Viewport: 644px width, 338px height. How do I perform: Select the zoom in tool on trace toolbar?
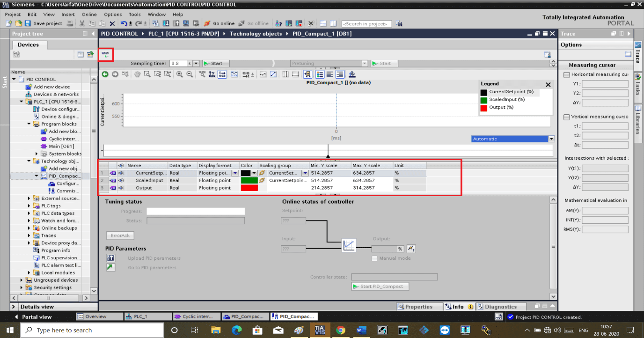[179, 74]
